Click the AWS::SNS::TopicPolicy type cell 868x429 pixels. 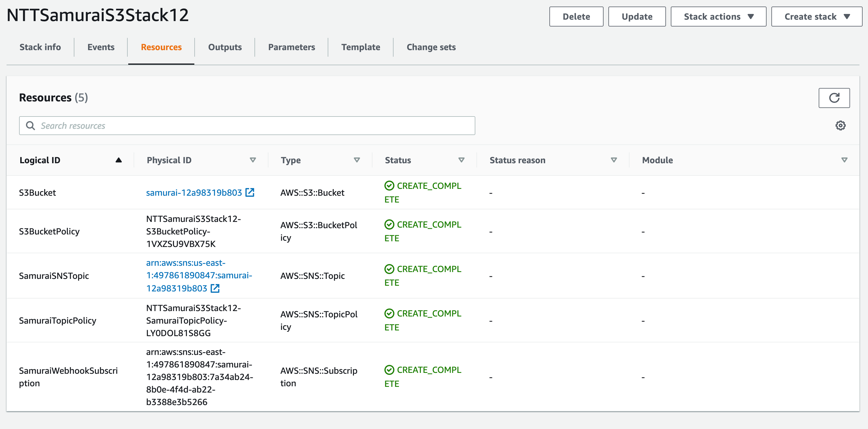coord(319,320)
